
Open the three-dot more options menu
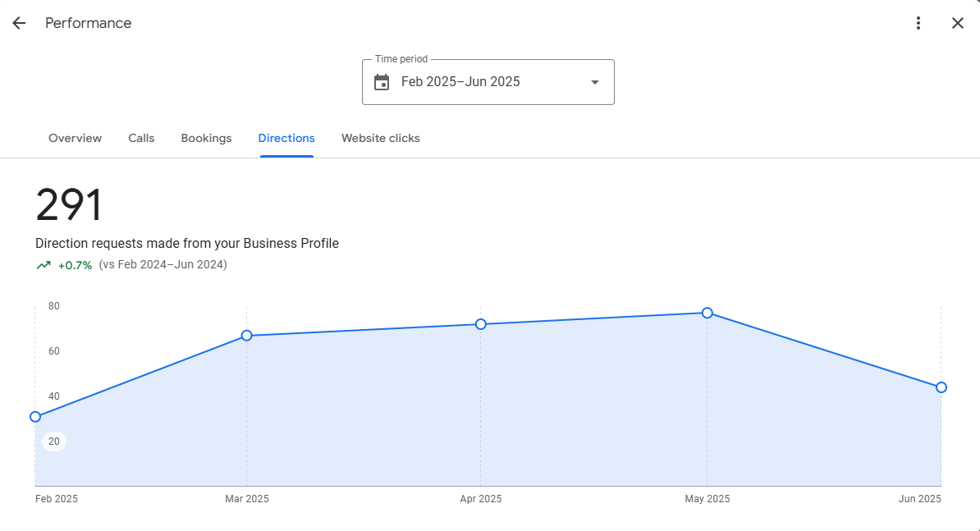918,23
